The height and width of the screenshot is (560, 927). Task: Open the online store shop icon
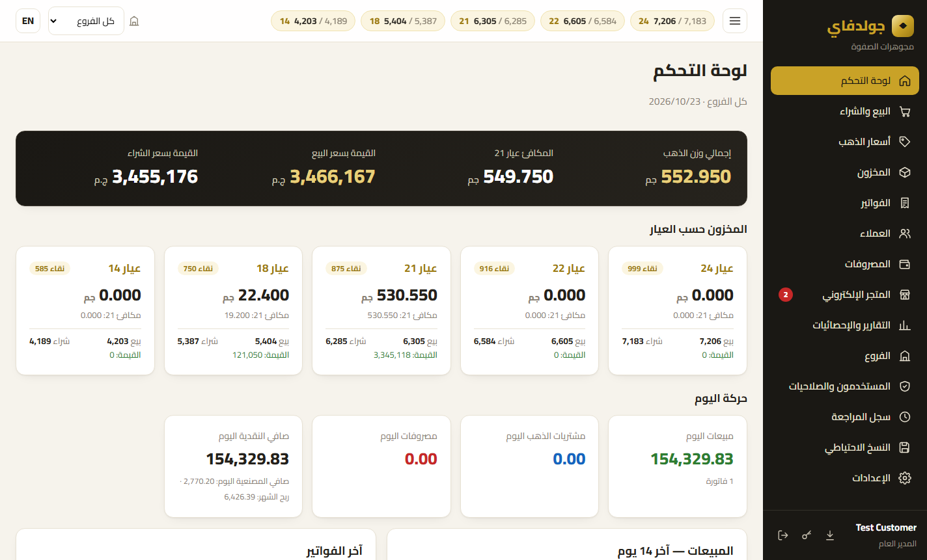(x=904, y=295)
